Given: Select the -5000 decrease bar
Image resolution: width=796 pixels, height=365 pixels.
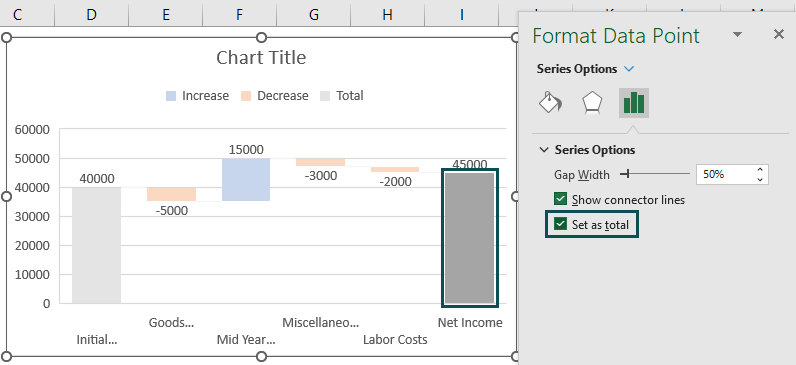Looking at the screenshot, I should click(x=171, y=194).
